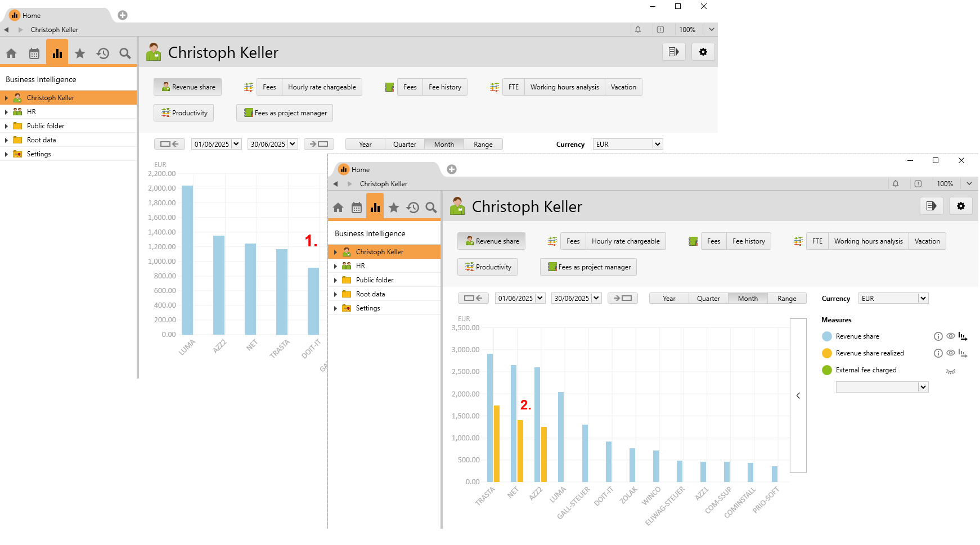Switch to the Quarter period tab in the front window
The width and height of the screenshot is (980, 545).
click(x=708, y=299)
